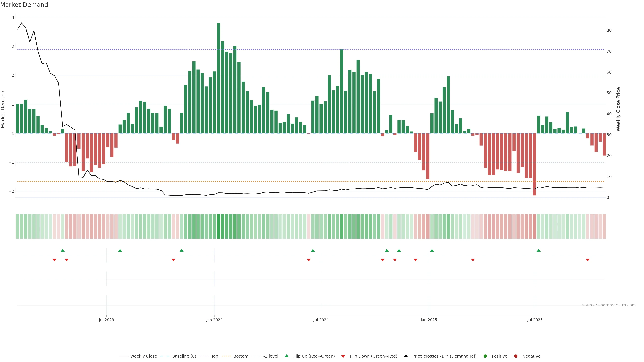The image size is (644, 362).
Task: Click the Positive green dot legend
Action: coord(485,356)
